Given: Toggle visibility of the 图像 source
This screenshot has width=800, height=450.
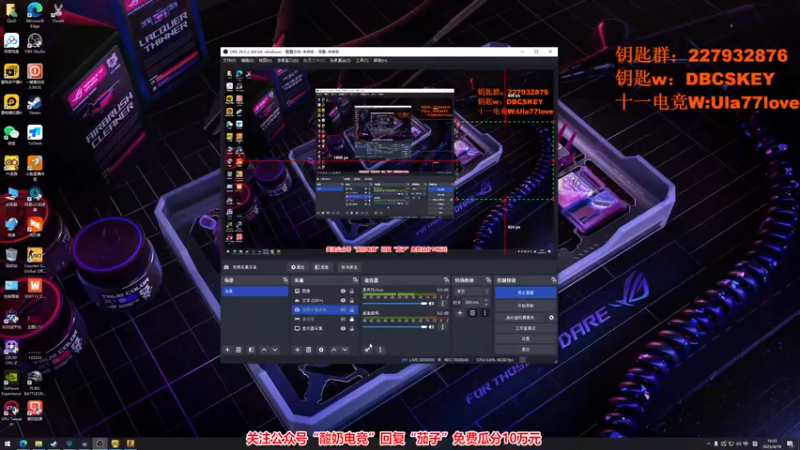Looking at the screenshot, I should [x=343, y=291].
